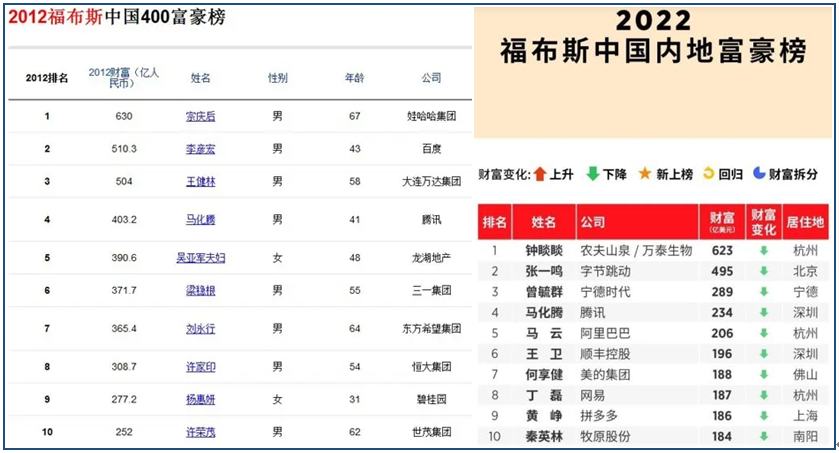Click the 2012财富（亿人民币） column header
839x453 pixels.
click(x=124, y=78)
